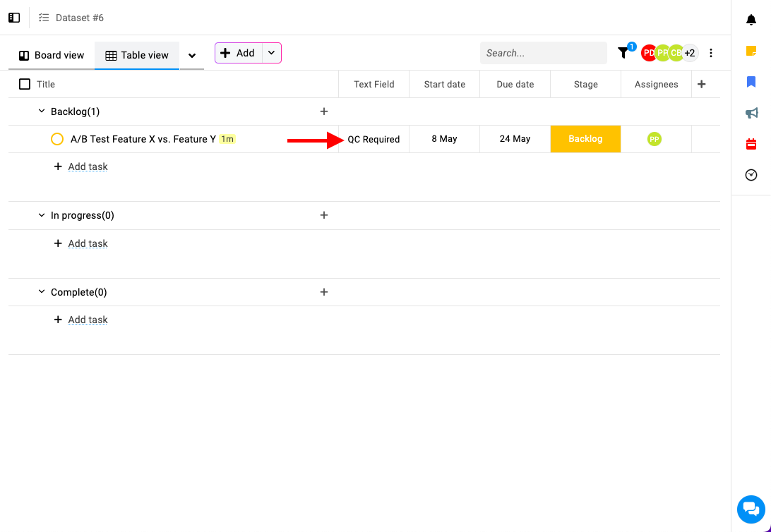The image size is (771, 532).
Task: Click the Title column header
Action: 46,85
